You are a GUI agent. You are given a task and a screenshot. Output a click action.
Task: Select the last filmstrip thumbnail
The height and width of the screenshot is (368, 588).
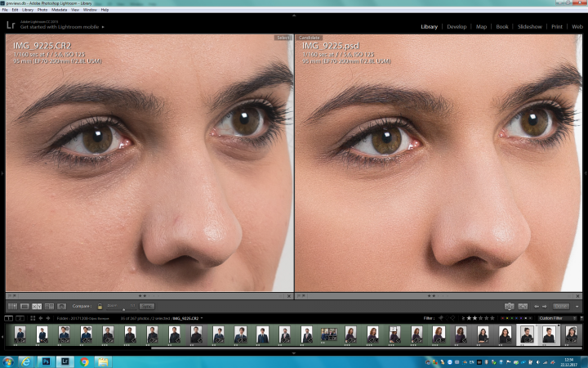pyautogui.click(x=571, y=334)
